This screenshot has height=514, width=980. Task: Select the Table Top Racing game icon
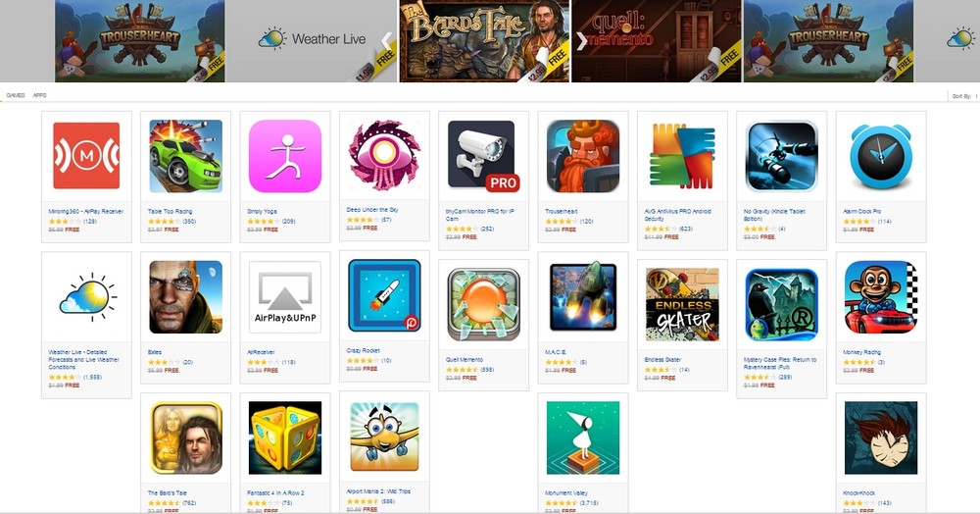(185, 156)
